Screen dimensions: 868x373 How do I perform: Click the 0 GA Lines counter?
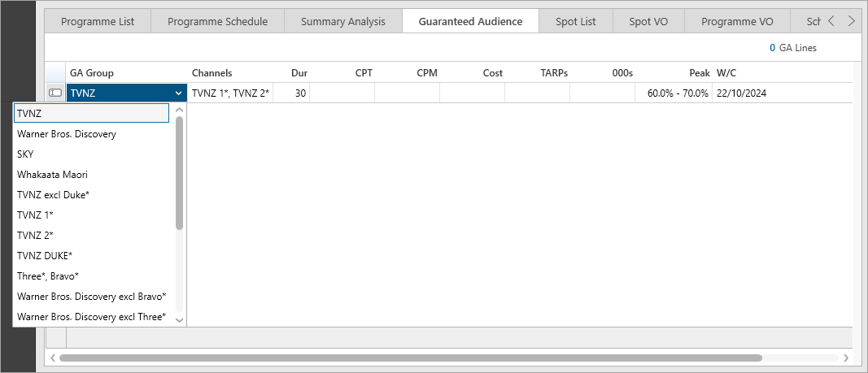(792, 48)
